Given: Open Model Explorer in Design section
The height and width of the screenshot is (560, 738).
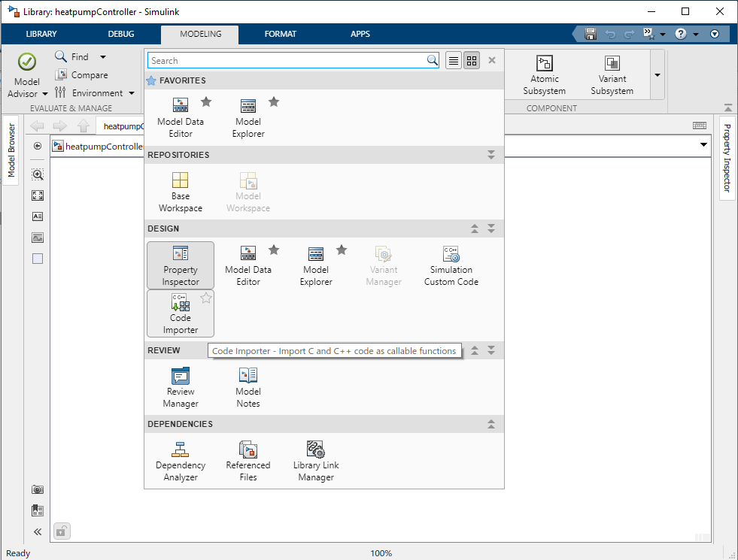Looking at the screenshot, I should pos(316,265).
